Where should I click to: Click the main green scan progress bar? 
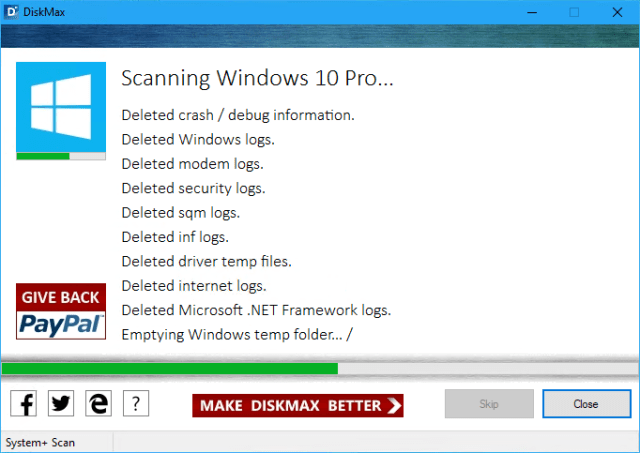coord(320,369)
